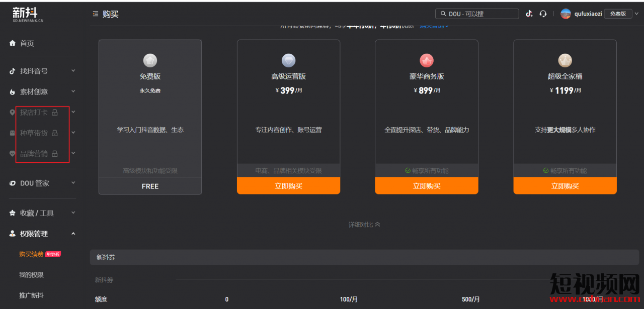Screen dimensions: 644x309
Task: Click the star icon beside 收藏 / 工具
Action: pyautogui.click(x=13, y=213)
